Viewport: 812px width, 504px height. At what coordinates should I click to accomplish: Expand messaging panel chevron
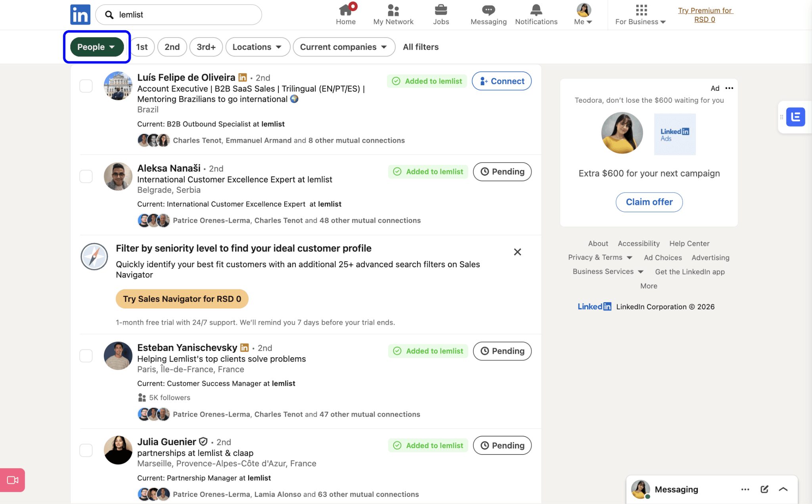[x=783, y=489]
